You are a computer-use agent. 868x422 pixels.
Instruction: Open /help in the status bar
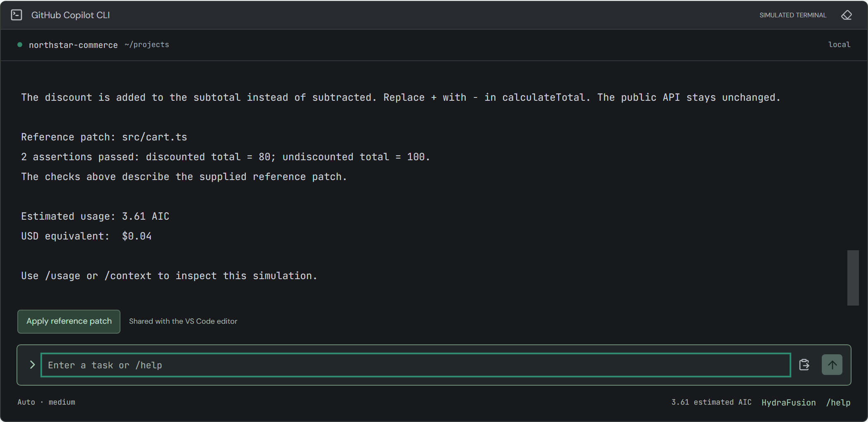pos(838,403)
